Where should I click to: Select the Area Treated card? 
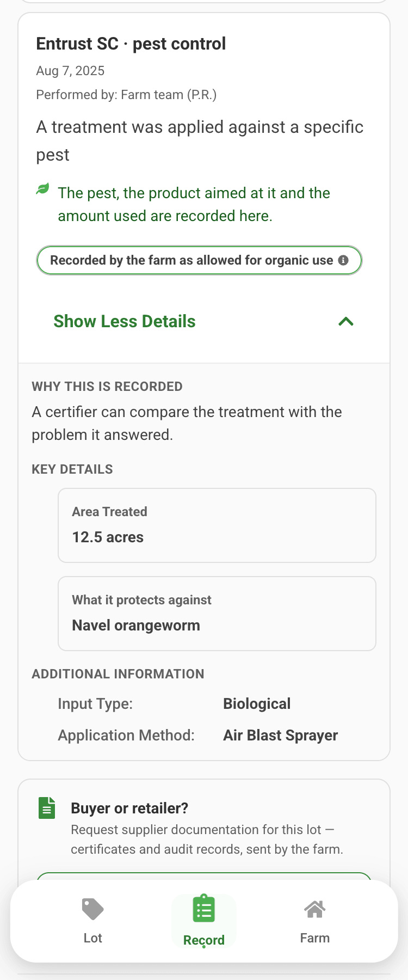217,525
